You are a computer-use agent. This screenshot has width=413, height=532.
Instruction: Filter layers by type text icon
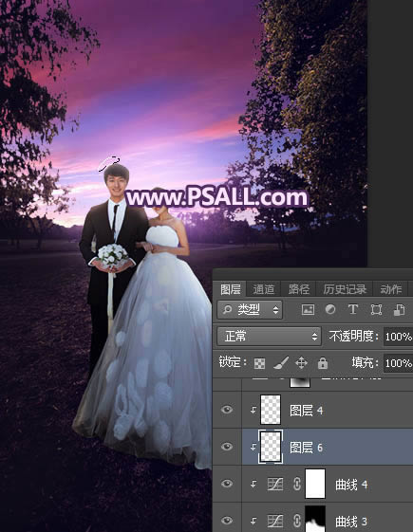353,309
